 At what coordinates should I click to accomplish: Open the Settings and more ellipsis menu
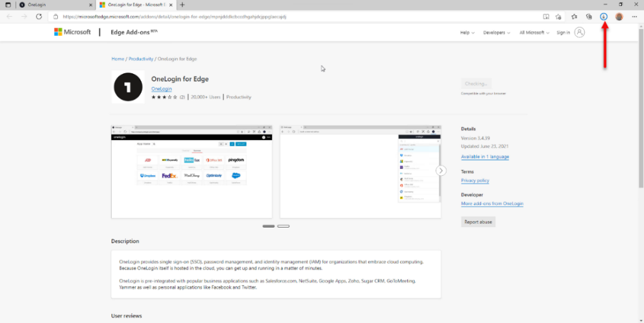point(634,16)
